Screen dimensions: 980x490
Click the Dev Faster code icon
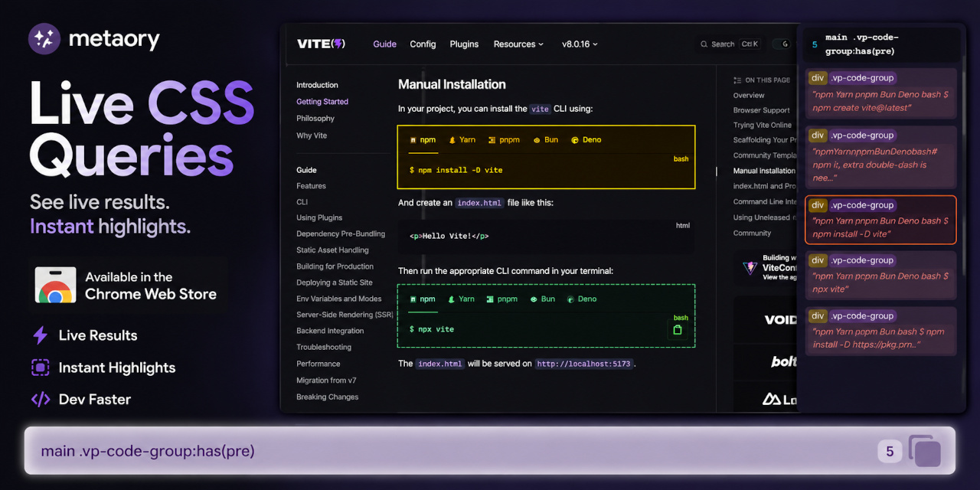coord(40,399)
